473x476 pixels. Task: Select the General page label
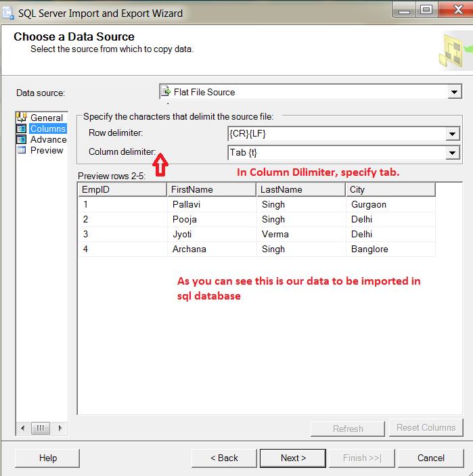(x=47, y=118)
